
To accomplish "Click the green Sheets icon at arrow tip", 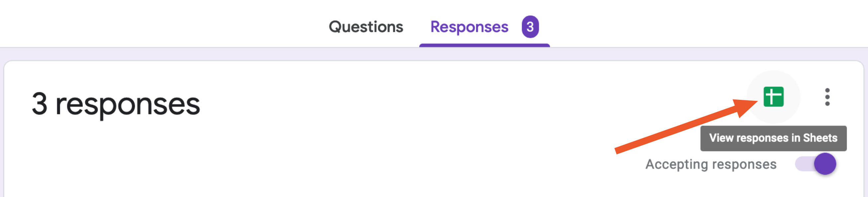I will pyautogui.click(x=773, y=97).
